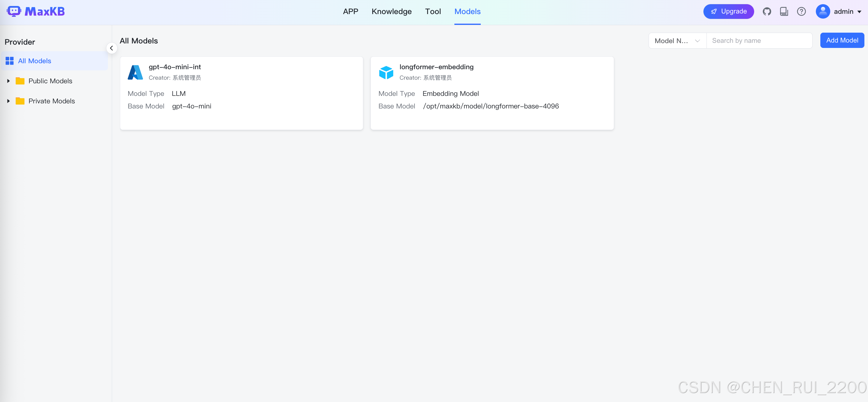Click the Add Model button
The width and height of the screenshot is (868, 402).
click(842, 40)
